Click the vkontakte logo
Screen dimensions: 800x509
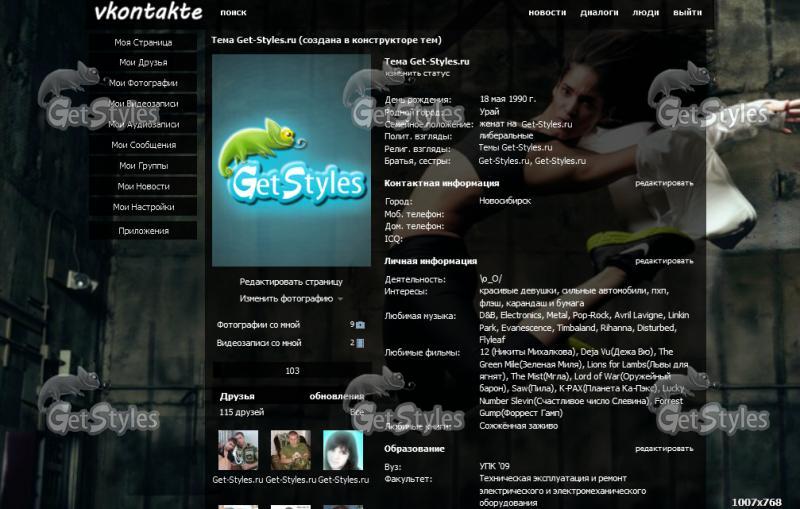click(x=148, y=12)
